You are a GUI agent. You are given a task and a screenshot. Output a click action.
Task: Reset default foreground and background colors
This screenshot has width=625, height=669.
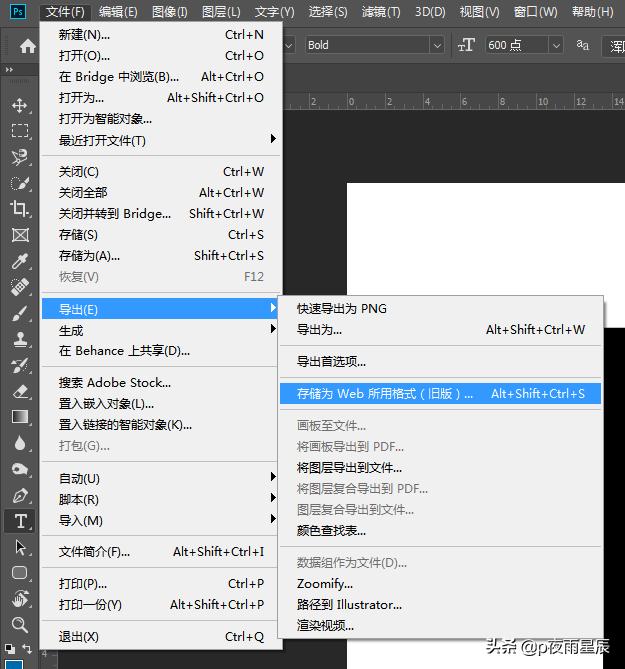tap(9, 649)
